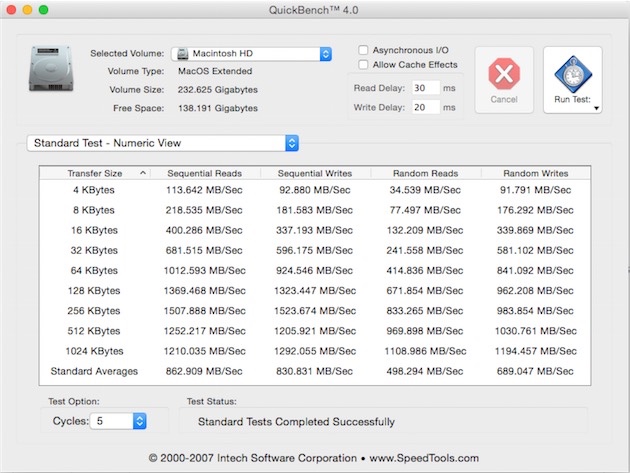
Task: Select the 16 KBytes row label
Action: pyautogui.click(x=94, y=230)
